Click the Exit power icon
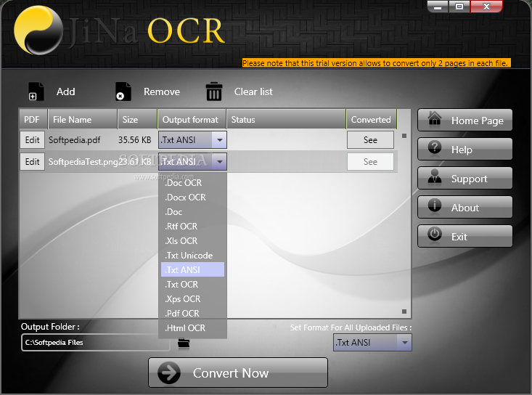 (435, 235)
